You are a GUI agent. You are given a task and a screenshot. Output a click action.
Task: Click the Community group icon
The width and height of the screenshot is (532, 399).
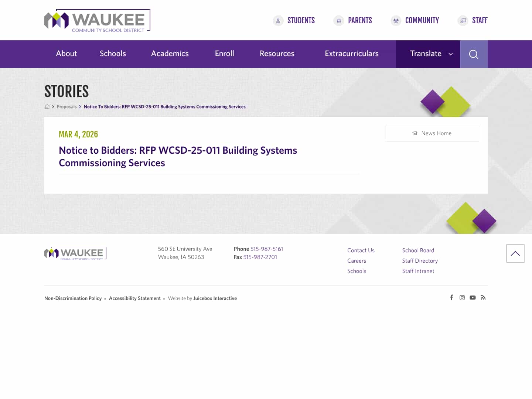[x=396, y=21]
